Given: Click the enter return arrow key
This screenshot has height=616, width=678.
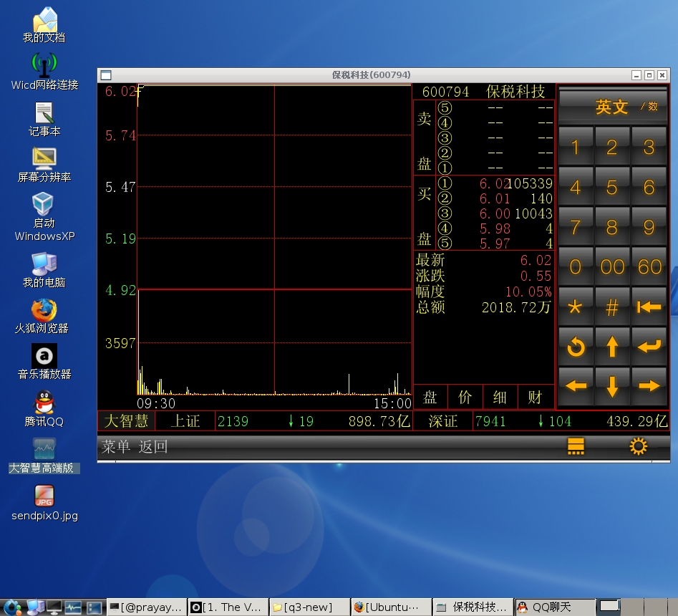Looking at the screenshot, I should [649, 347].
